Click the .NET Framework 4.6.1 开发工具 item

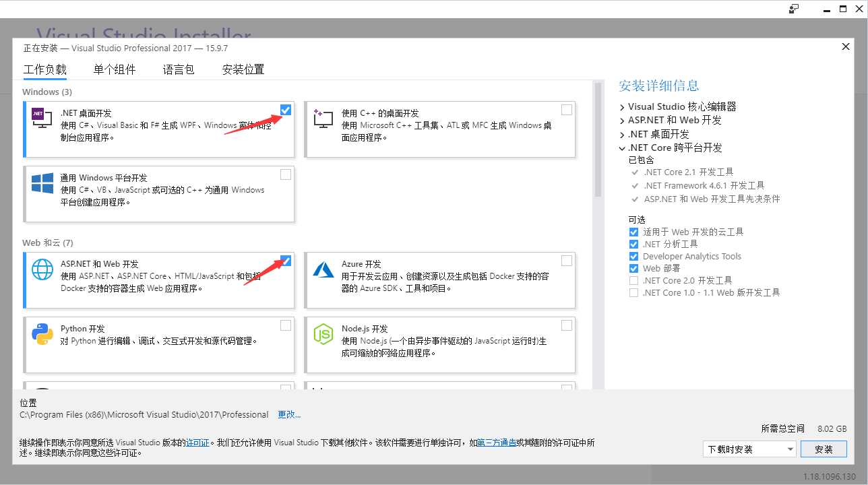tap(704, 185)
